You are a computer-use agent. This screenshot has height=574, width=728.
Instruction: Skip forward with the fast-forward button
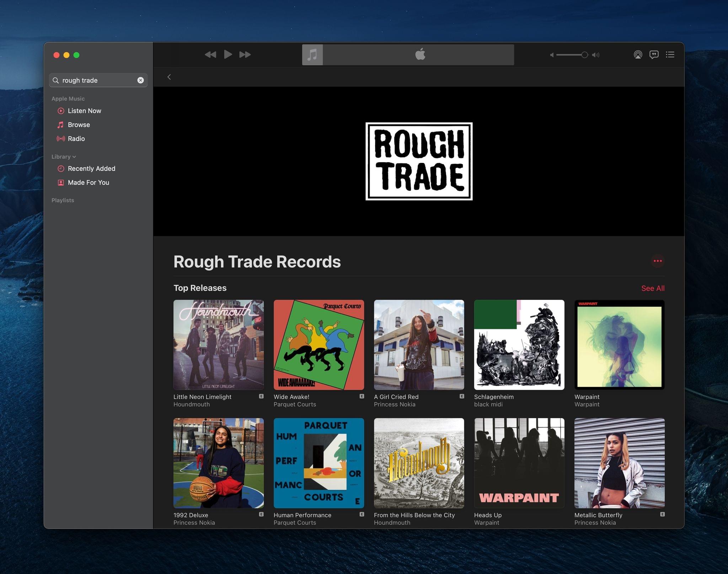pos(245,54)
